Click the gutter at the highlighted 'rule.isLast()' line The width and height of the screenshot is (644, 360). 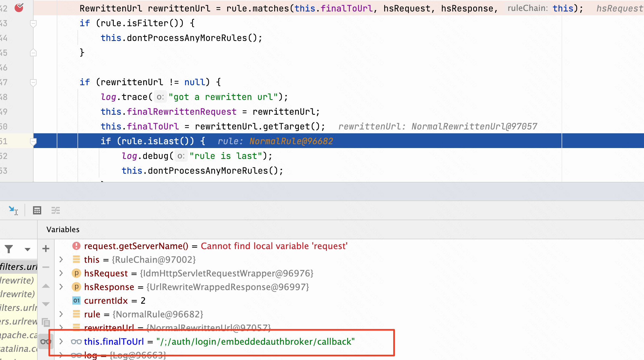click(x=16, y=141)
